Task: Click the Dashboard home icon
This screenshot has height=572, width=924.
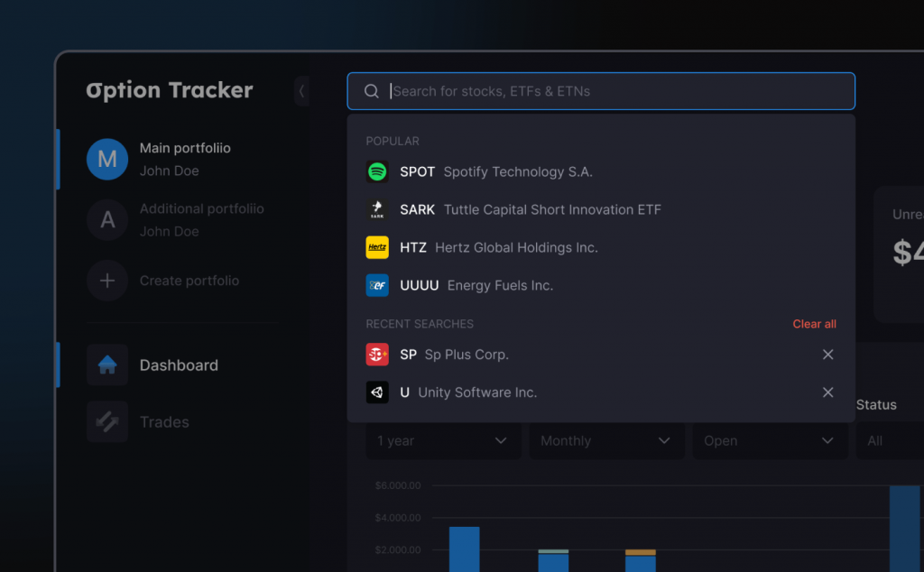Action: (107, 365)
